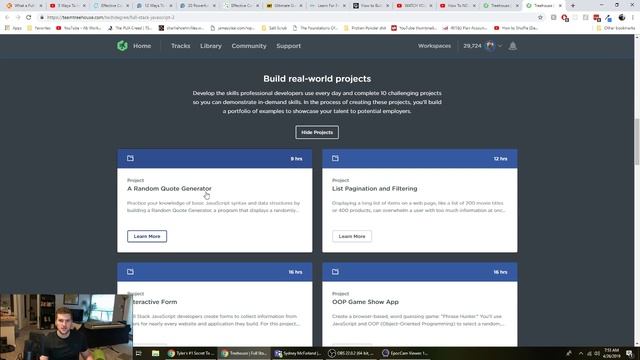This screenshot has width=640, height=360.
Task: Open the Support menu item
Action: pyautogui.click(x=289, y=46)
